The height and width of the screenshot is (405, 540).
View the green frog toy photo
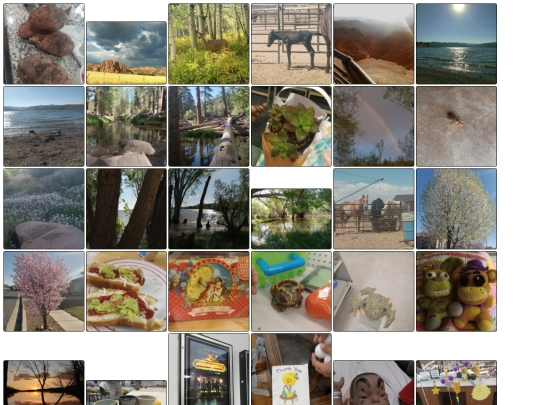(x=374, y=291)
